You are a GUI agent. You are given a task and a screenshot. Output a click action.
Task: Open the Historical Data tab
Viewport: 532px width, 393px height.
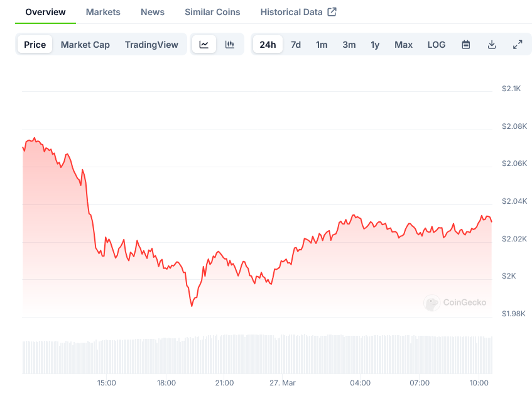point(291,12)
